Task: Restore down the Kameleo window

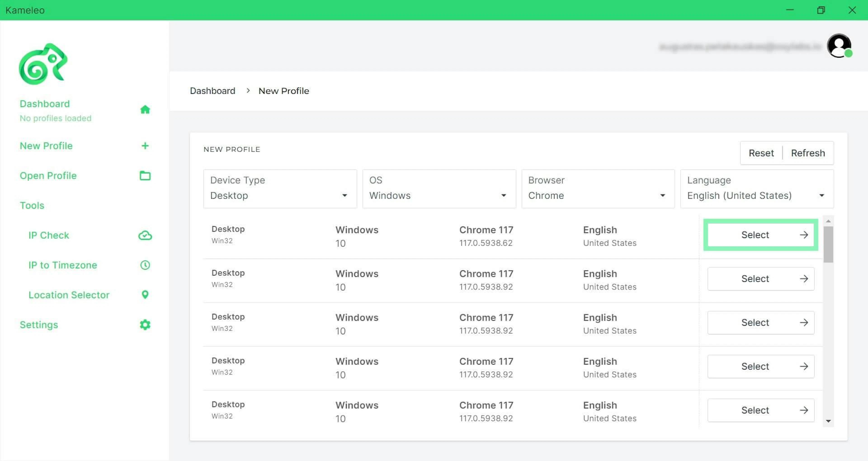Action: tap(821, 10)
